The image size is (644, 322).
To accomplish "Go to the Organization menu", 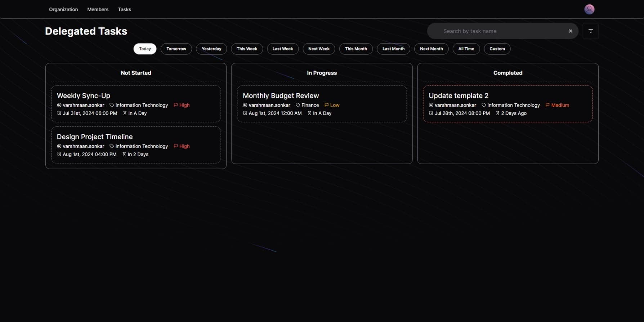I will (x=63, y=9).
